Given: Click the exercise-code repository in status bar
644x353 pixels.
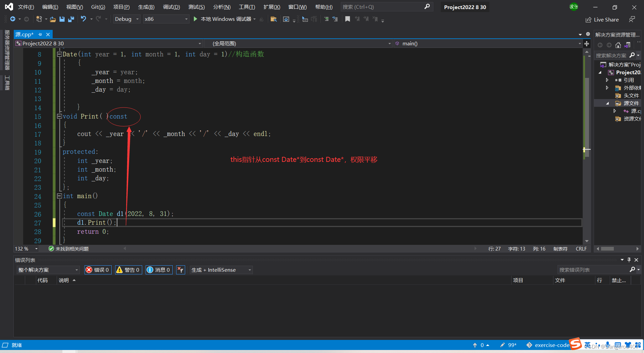Looking at the screenshot, I should coord(548,345).
